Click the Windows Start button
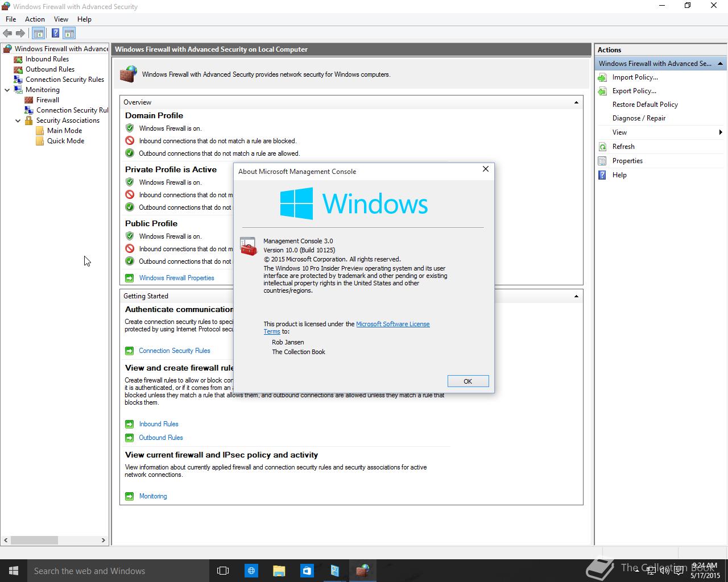Viewport: 728px width, 582px height. point(14,571)
